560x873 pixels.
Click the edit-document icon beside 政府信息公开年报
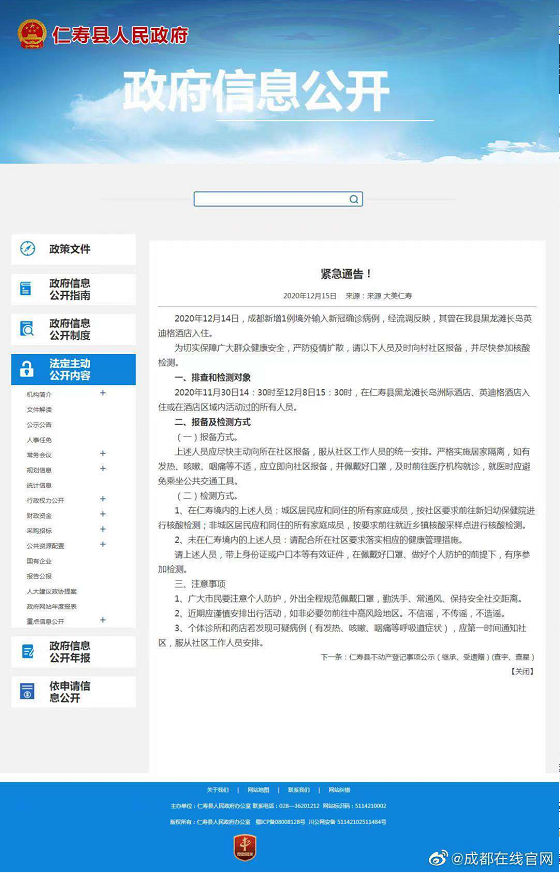pyautogui.click(x=27, y=651)
